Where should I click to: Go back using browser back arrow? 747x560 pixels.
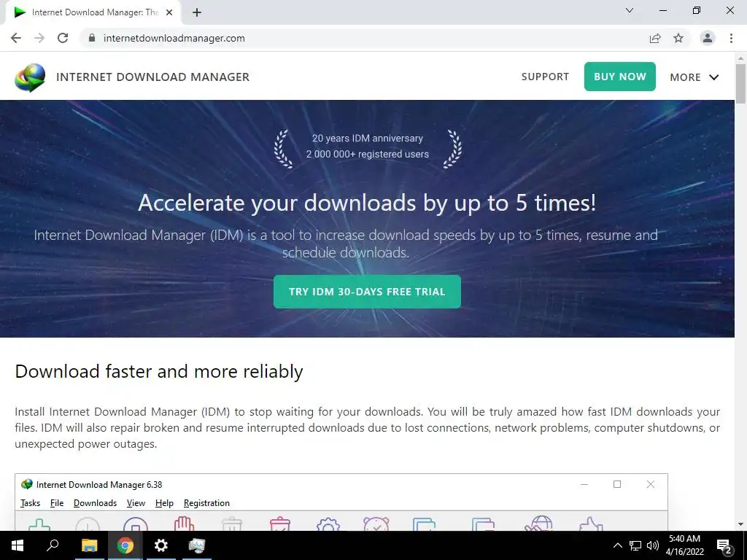[16, 38]
